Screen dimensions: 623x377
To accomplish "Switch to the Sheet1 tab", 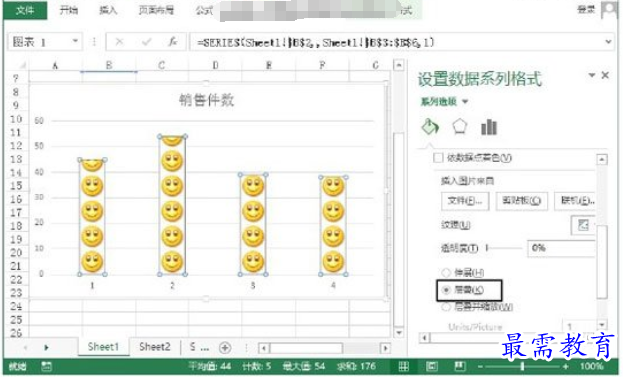I will click(103, 347).
